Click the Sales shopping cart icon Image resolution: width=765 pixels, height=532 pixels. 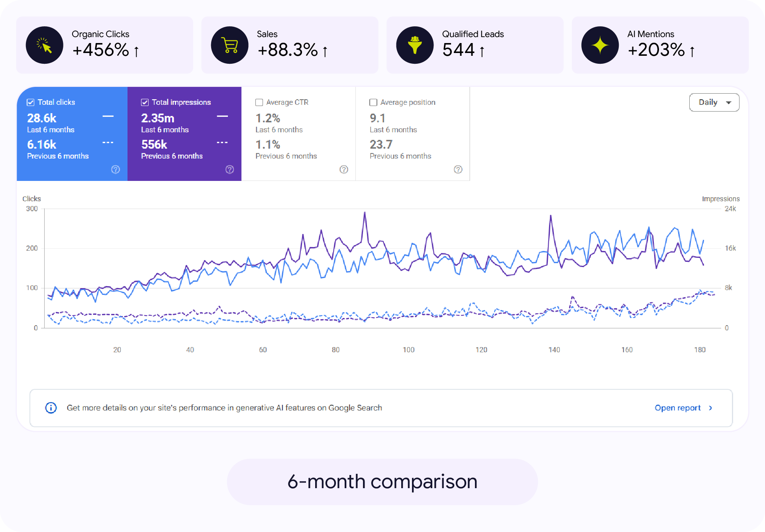point(230,45)
